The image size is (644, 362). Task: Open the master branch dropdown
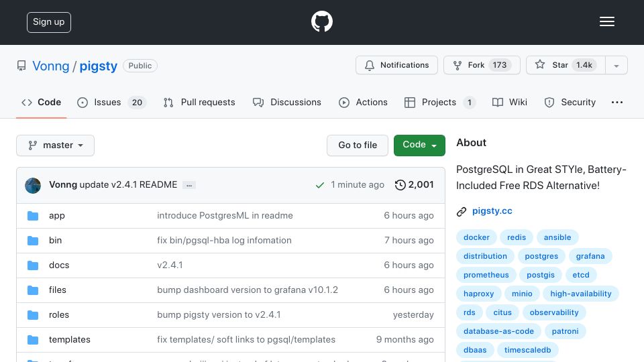point(56,145)
